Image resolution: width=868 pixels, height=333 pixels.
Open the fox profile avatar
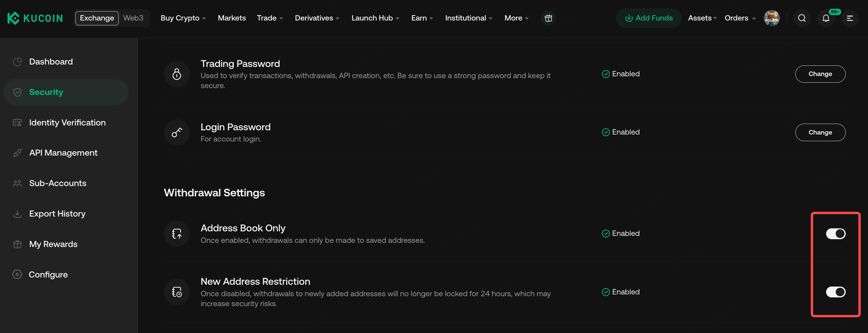click(772, 18)
